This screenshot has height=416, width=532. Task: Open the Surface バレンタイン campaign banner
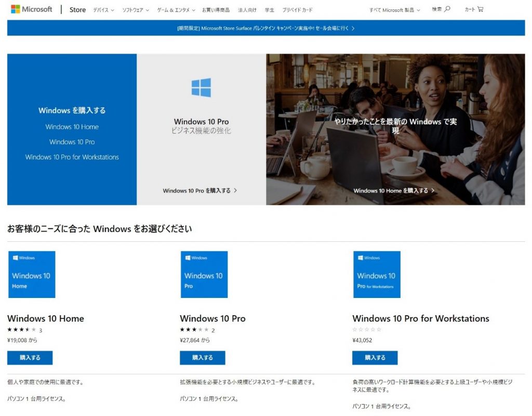(266, 28)
